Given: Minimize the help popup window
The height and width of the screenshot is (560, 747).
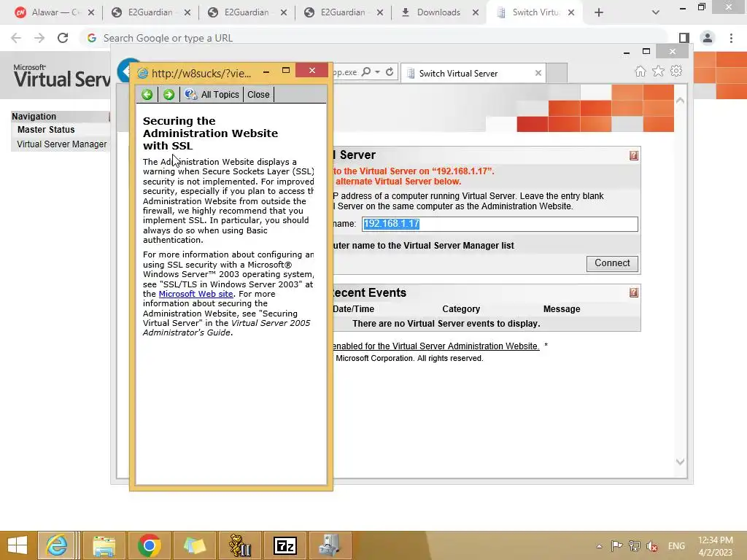Looking at the screenshot, I should pos(266,71).
